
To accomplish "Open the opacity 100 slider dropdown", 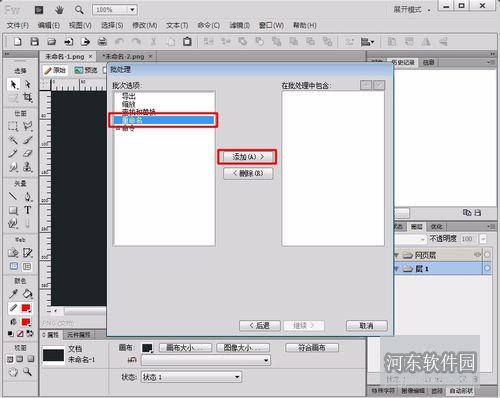I will tap(483, 239).
